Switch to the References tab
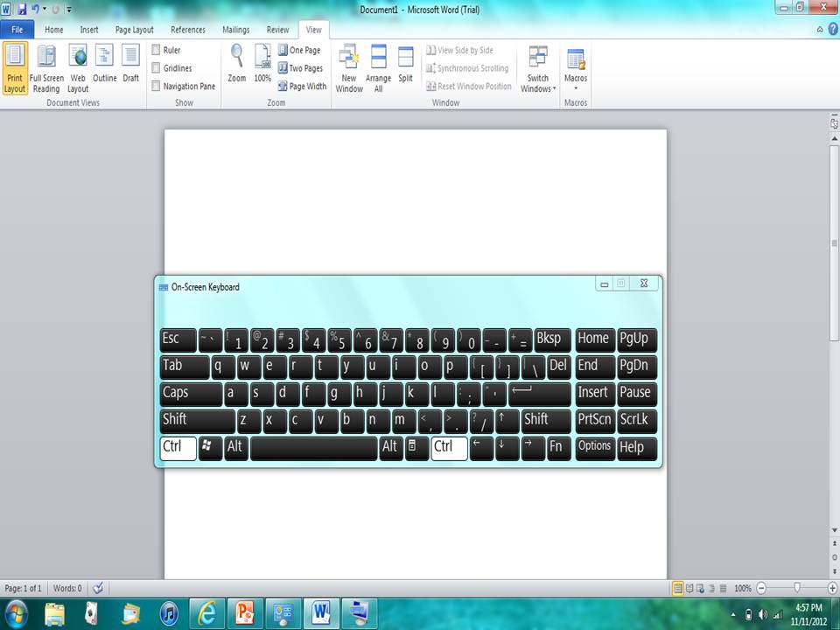The image size is (840, 630). (187, 30)
